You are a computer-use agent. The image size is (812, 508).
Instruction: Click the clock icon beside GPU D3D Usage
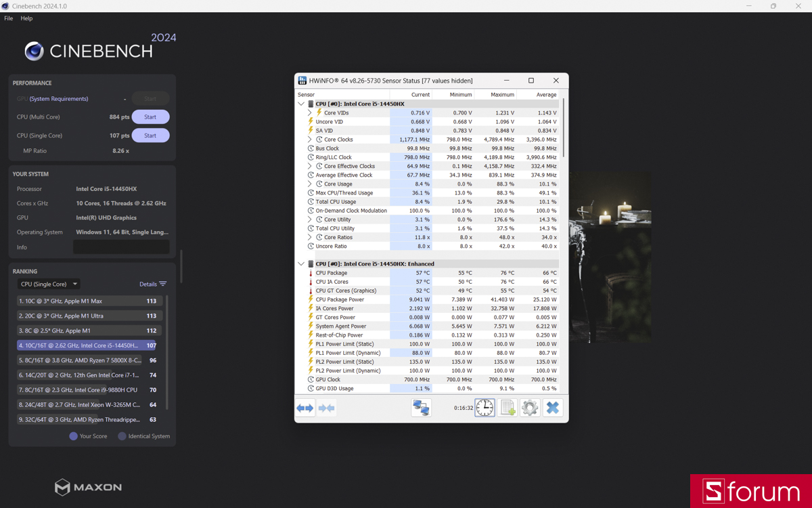click(311, 388)
